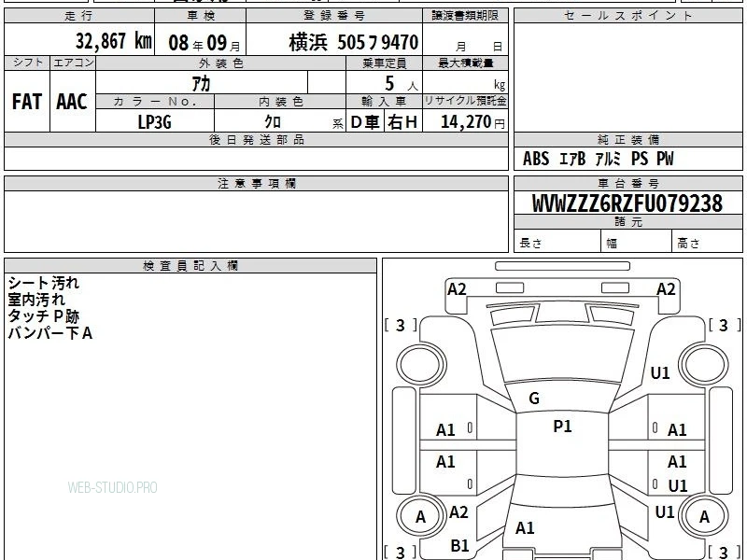Select exterior color value アカ

(x=201, y=83)
